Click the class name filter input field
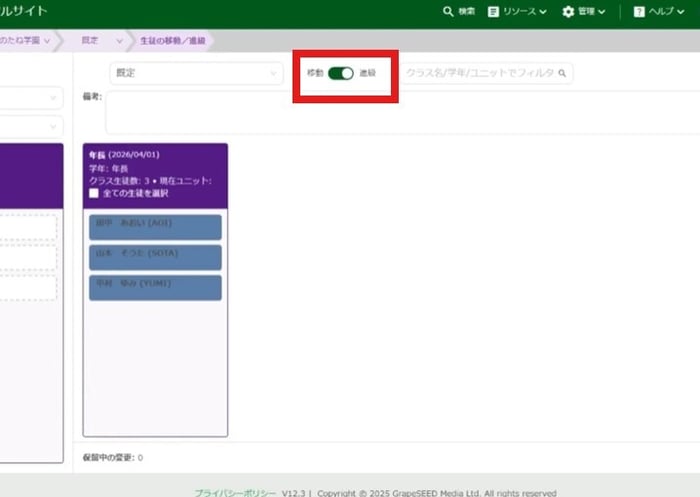Screen dimensions: 700x497 coord(480,73)
